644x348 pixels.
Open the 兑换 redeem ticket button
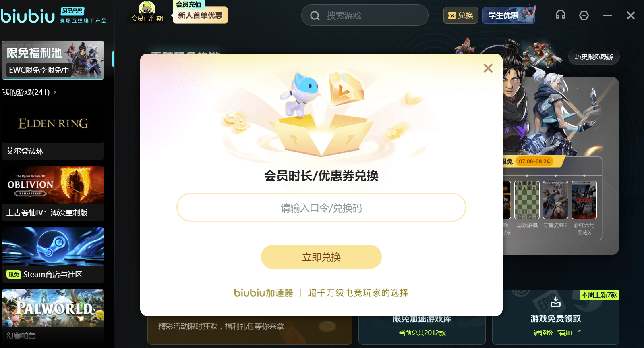pyautogui.click(x=460, y=15)
